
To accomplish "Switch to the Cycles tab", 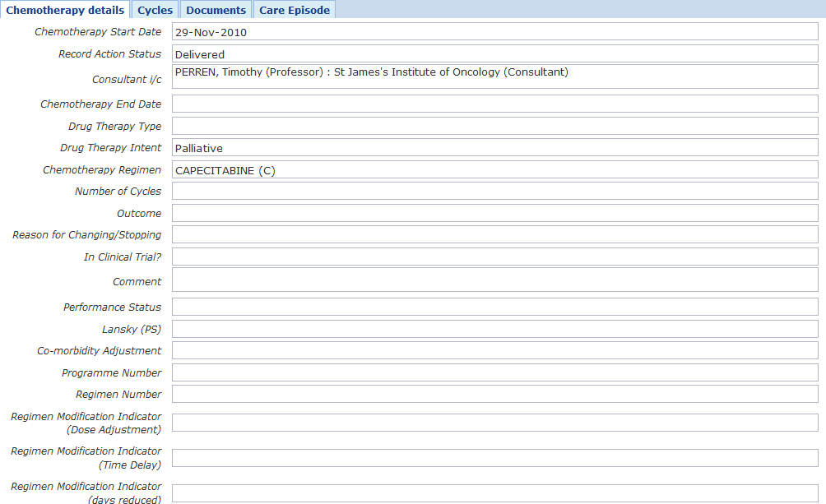I will pos(155,10).
